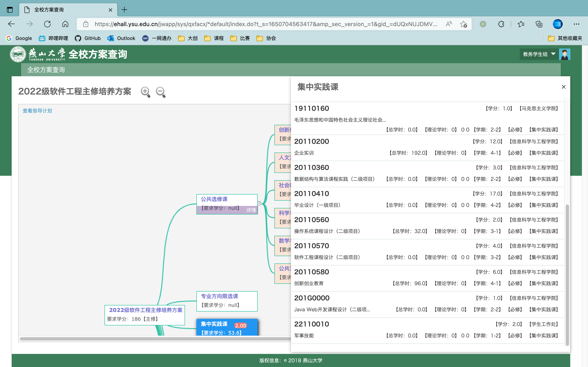This screenshot has height=367, width=588.
Task: Click 详情 on 公共选修课 node
Action: [x=251, y=210]
